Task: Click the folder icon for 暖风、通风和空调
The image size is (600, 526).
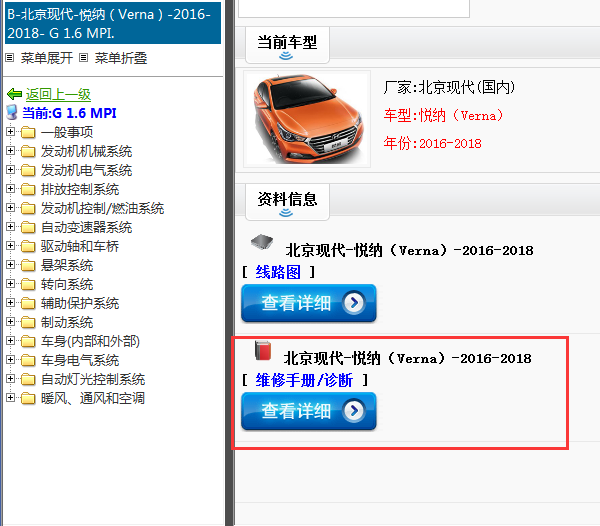Action: [x=28, y=398]
